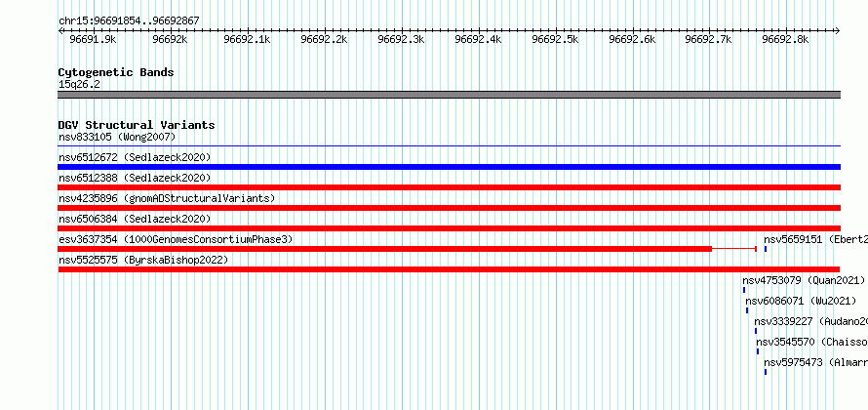
Task: Open the nsv6512388 (Sedlazeck2020) label
Action: click(x=135, y=178)
